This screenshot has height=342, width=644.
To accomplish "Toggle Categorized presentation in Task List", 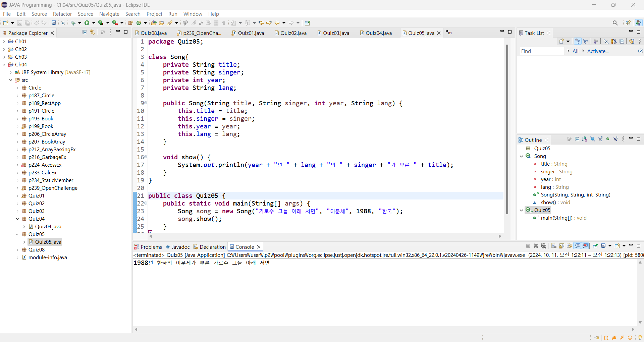I will click(x=578, y=41).
